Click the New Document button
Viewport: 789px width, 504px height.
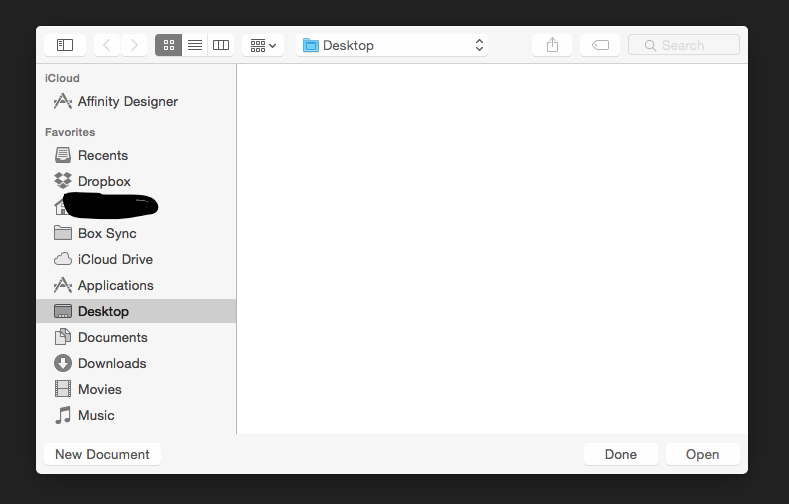(x=103, y=454)
